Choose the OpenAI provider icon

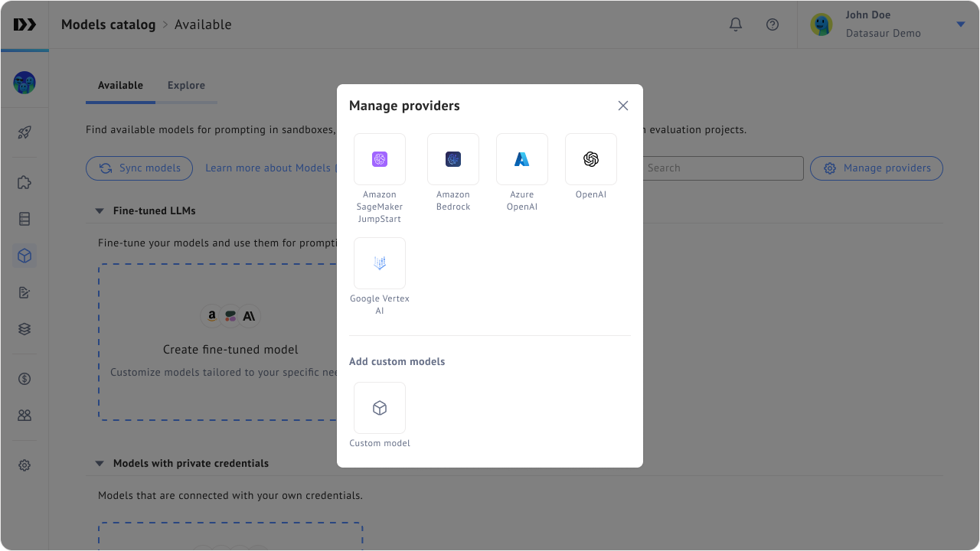tap(591, 159)
